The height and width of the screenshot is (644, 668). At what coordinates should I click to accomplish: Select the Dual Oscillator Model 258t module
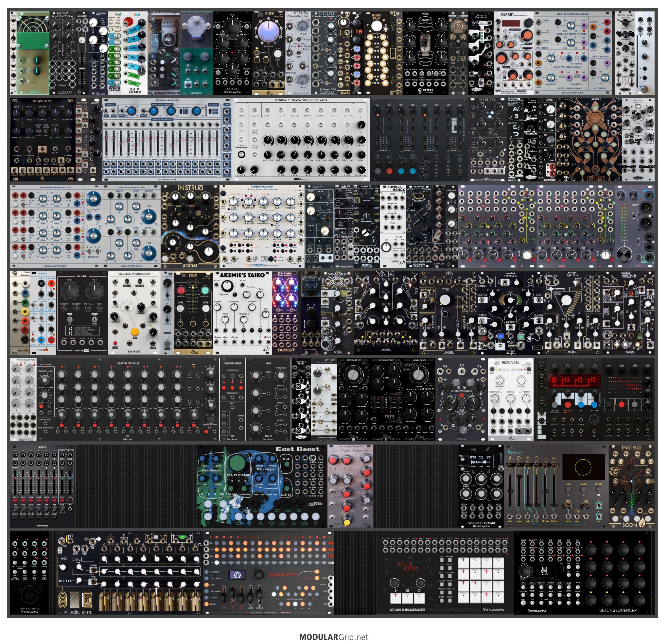click(131, 227)
